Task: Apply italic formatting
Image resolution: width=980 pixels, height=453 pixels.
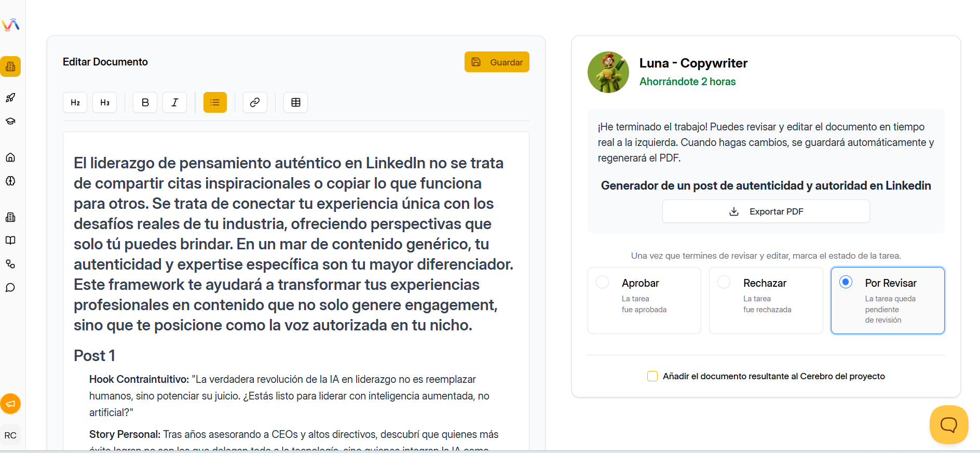Action: point(174,102)
